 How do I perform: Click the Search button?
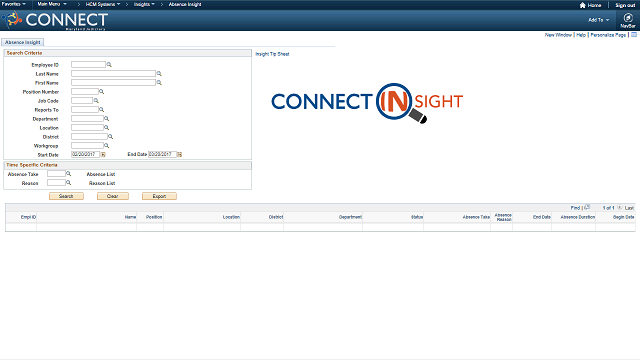pyautogui.click(x=66, y=196)
